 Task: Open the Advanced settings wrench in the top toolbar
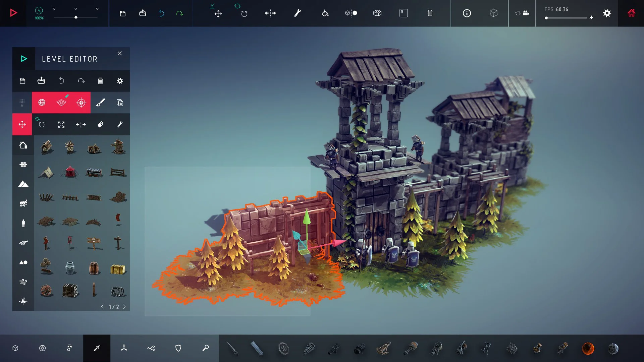tap(298, 13)
